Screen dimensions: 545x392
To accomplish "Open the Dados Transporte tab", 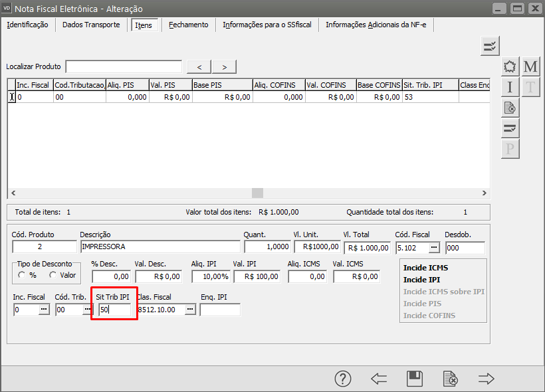I will tap(91, 25).
